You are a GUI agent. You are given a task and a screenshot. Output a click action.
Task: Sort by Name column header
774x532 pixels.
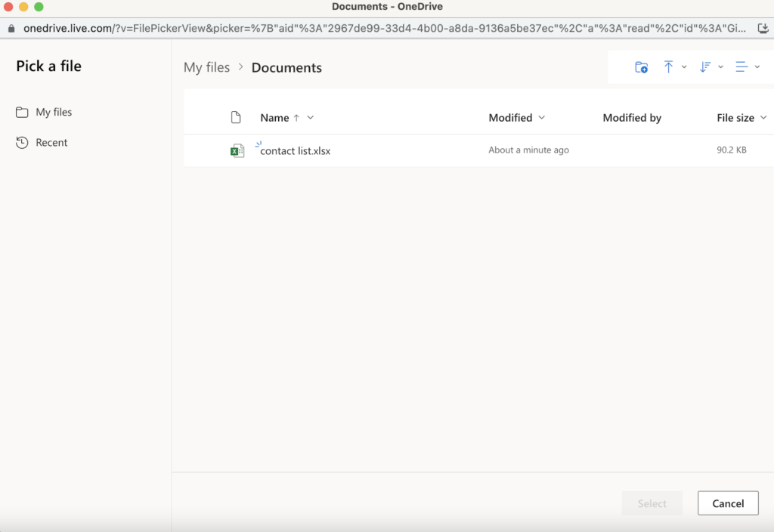(x=274, y=117)
